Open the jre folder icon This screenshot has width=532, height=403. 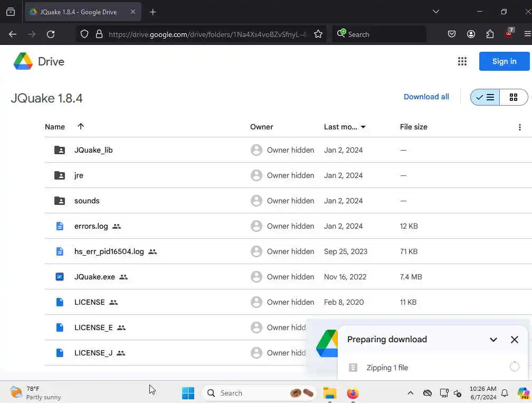[x=60, y=175]
